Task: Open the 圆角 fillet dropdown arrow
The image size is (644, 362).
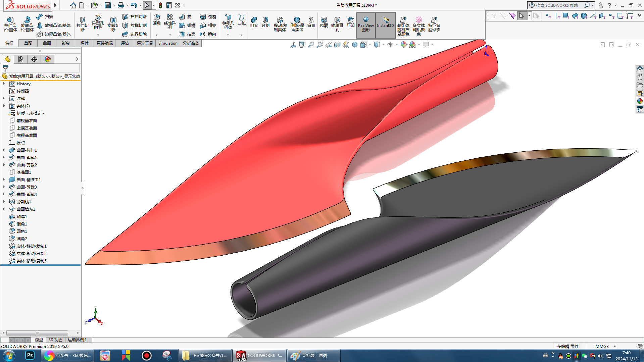Action: pyautogui.click(x=156, y=35)
